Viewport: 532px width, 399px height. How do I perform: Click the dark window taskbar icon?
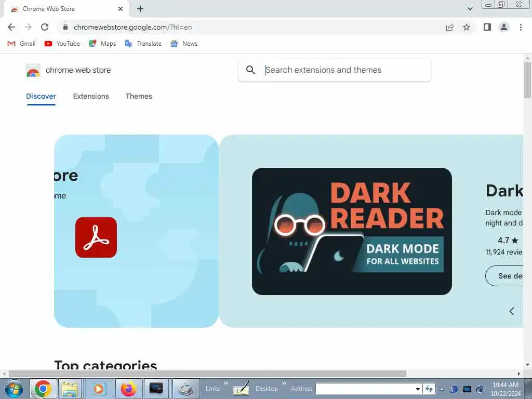[156, 389]
